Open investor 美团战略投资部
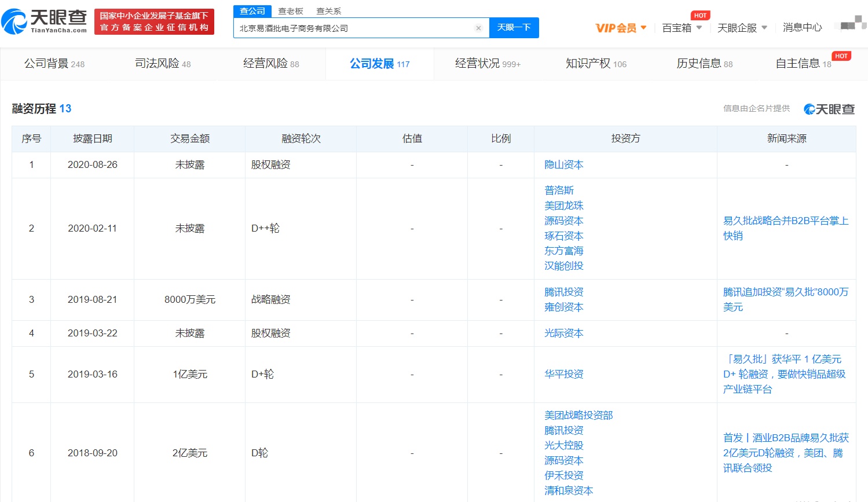Screen dimensions: 868x502 pyautogui.click(x=578, y=415)
